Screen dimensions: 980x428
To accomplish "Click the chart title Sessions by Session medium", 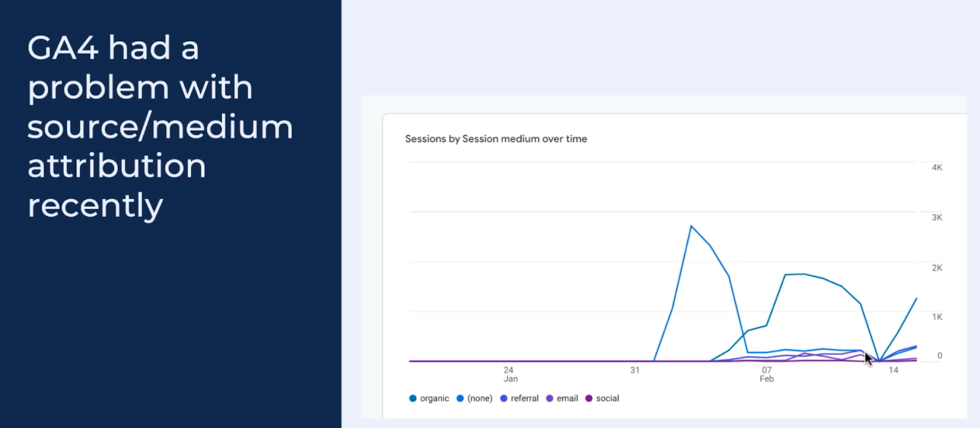I will point(496,139).
